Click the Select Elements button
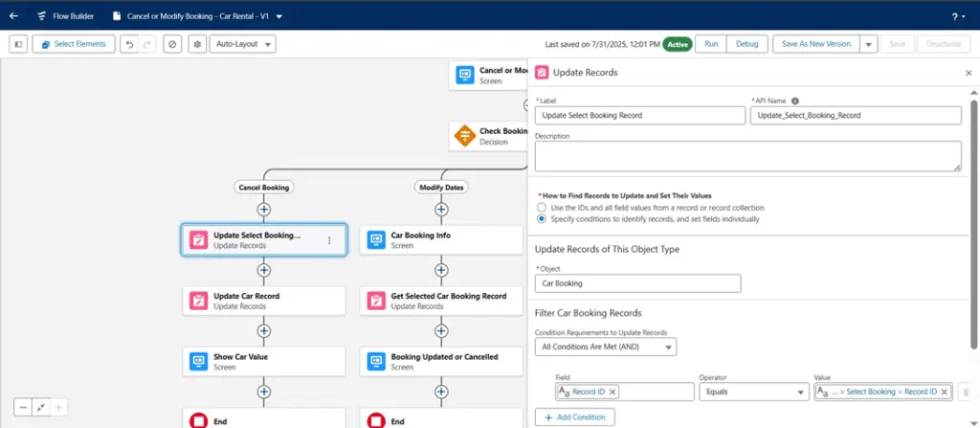 (74, 44)
